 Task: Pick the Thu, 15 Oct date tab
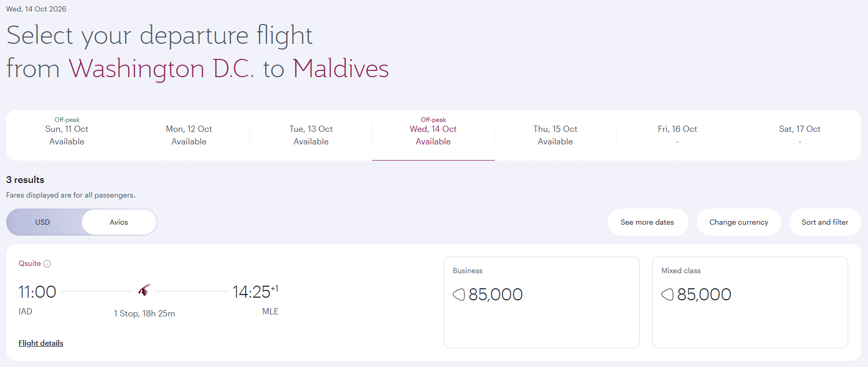click(x=555, y=135)
